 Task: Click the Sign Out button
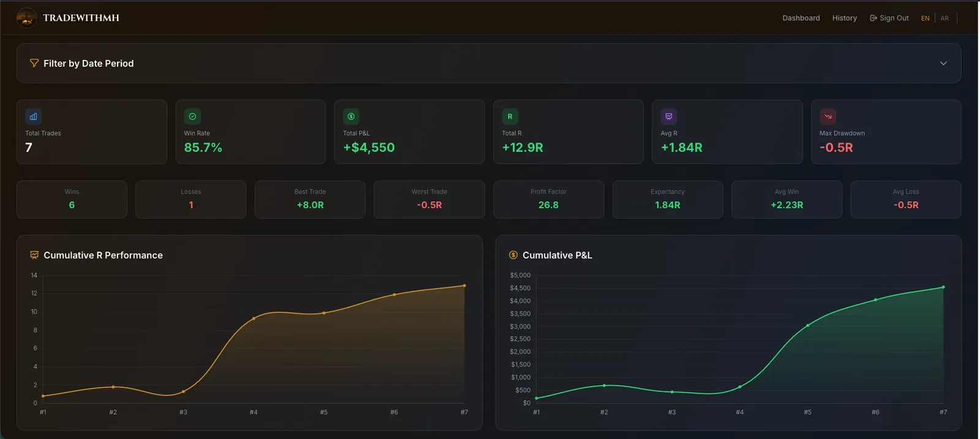(x=889, y=18)
